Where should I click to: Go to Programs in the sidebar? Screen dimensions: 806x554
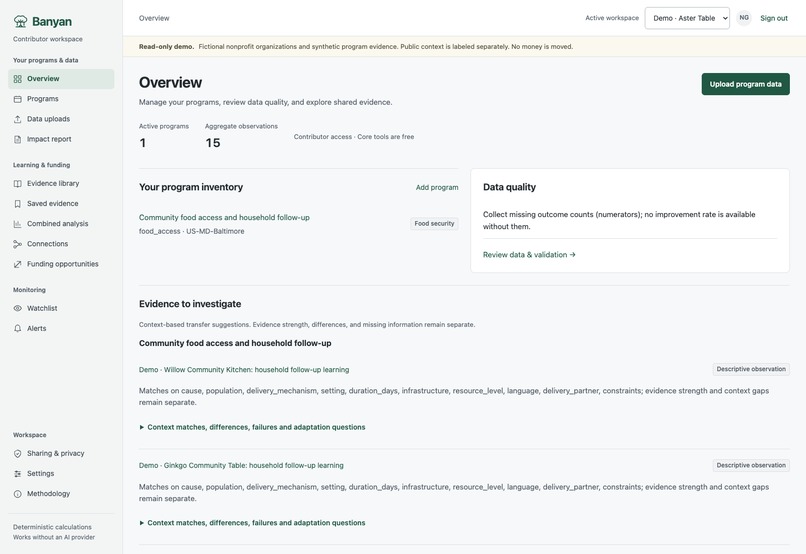click(x=61, y=99)
